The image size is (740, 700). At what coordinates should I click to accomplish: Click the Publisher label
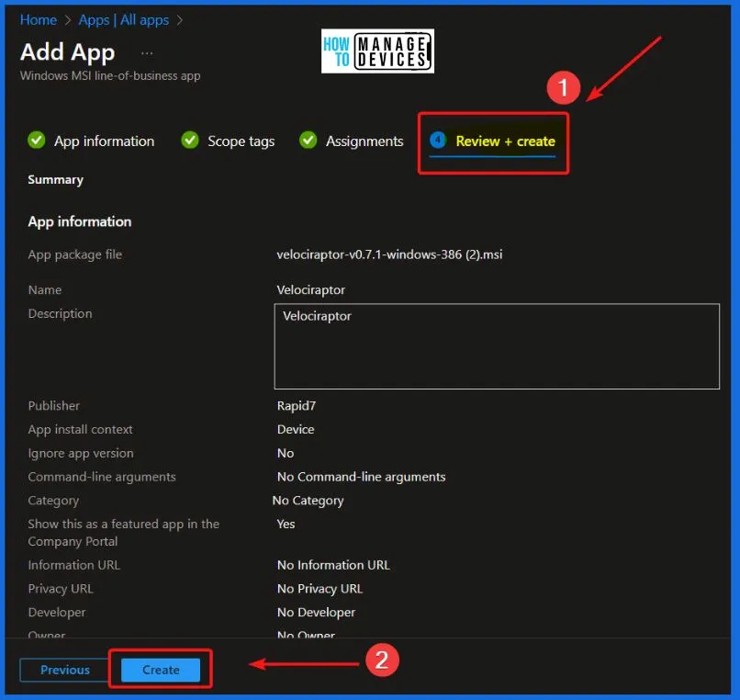click(53, 406)
